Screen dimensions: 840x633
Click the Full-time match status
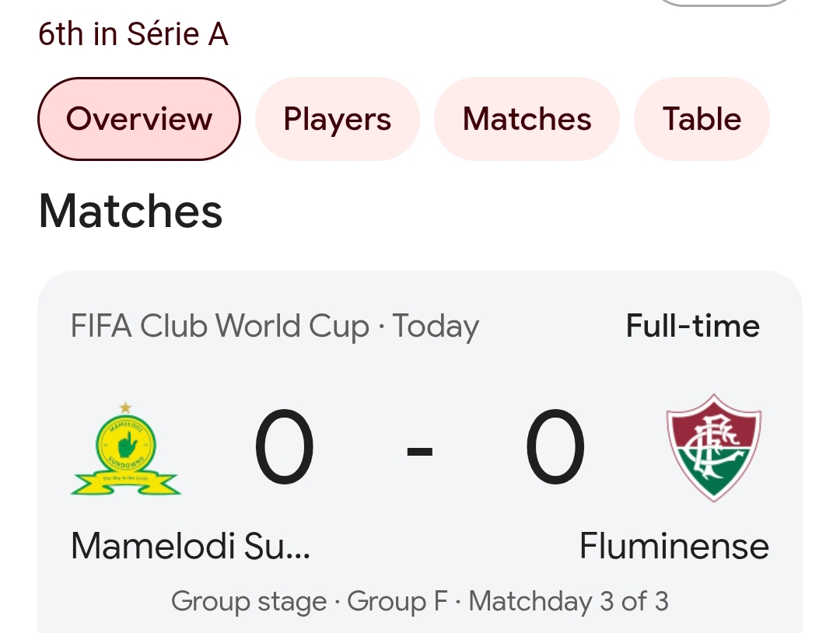692,327
